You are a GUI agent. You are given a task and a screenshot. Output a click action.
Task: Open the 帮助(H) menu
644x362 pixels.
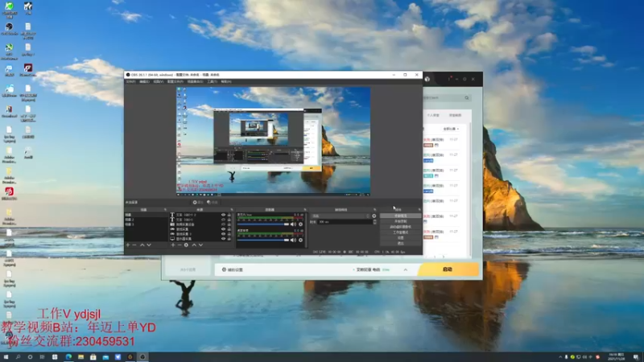point(226,82)
